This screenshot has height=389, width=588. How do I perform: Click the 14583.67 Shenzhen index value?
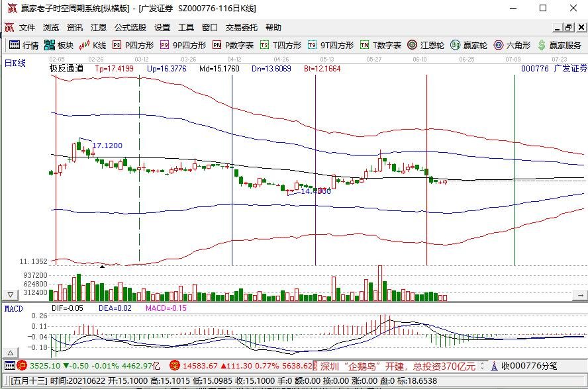click(200, 366)
